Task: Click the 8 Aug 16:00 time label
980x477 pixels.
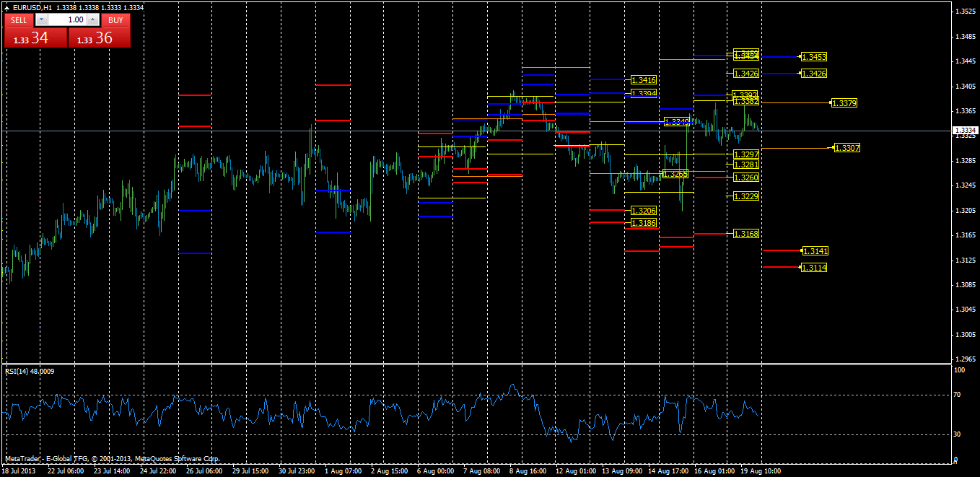Action: pyautogui.click(x=528, y=471)
